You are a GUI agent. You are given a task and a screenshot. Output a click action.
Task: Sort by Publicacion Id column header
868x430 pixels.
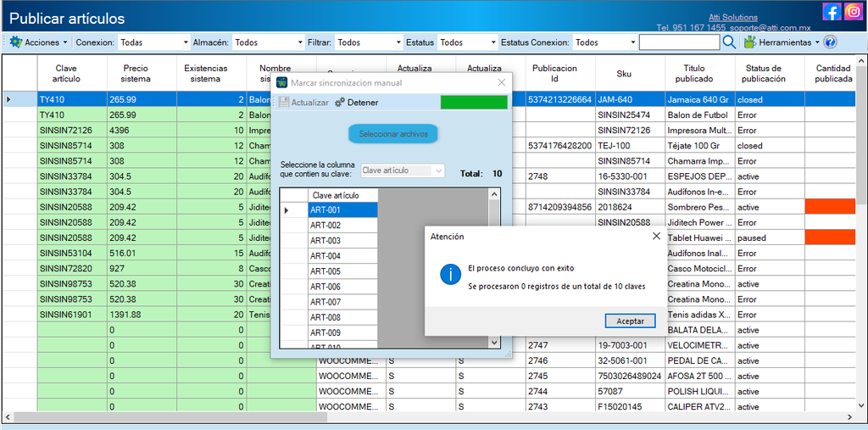click(x=561, y=73)
